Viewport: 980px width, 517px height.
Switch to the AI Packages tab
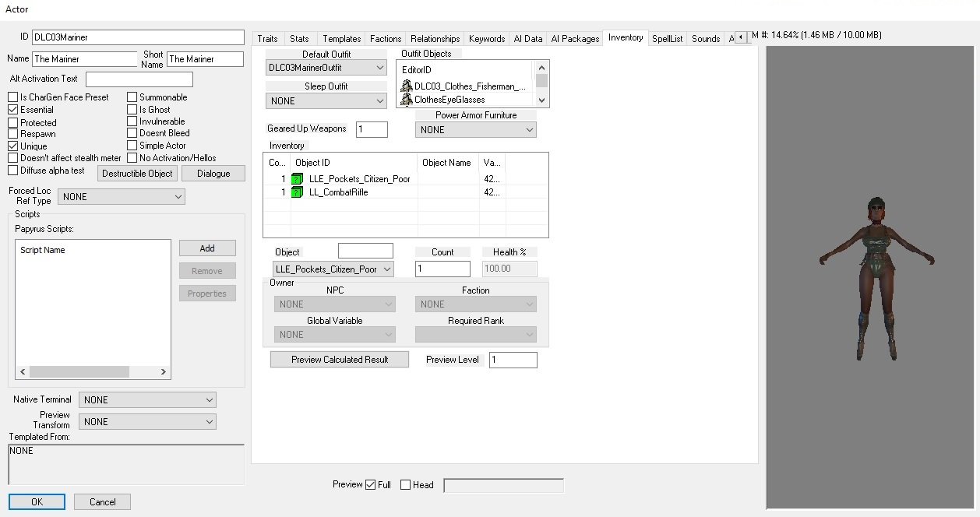tap(575, 39)
